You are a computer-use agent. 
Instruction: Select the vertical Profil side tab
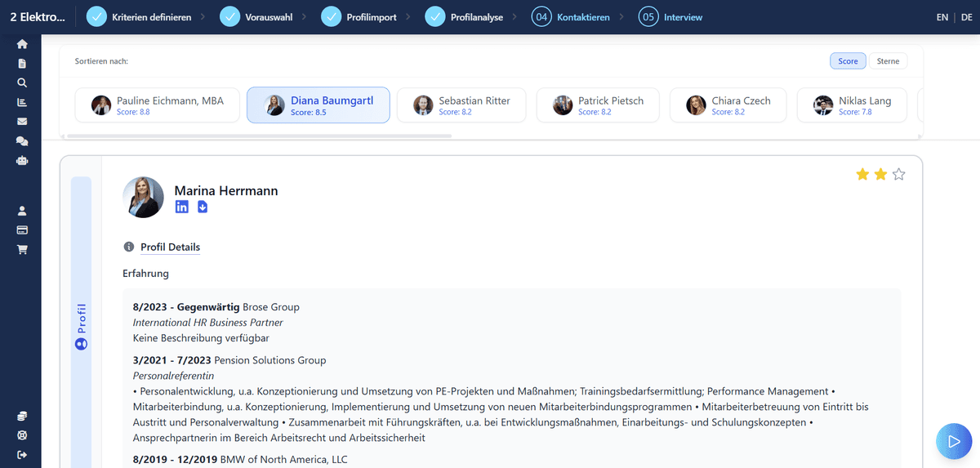[81, 327]
